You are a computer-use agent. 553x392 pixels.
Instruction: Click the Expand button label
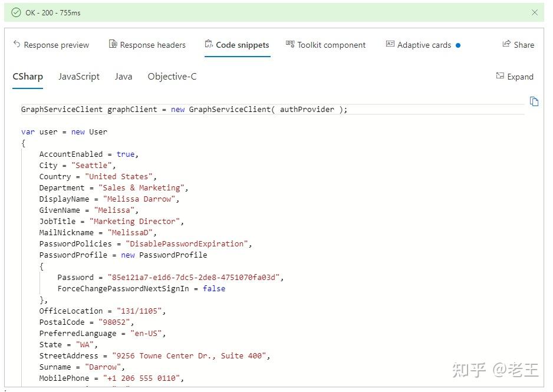pos(520,77)
